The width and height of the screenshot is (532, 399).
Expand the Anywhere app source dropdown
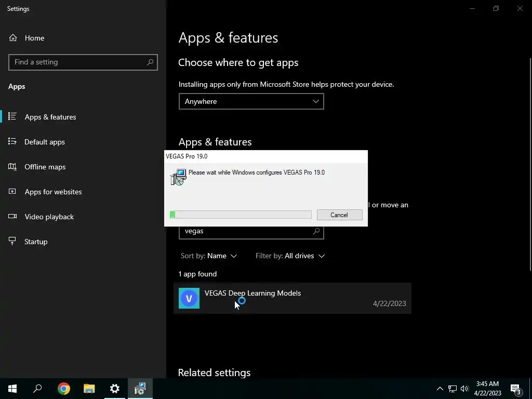[251, 101]
